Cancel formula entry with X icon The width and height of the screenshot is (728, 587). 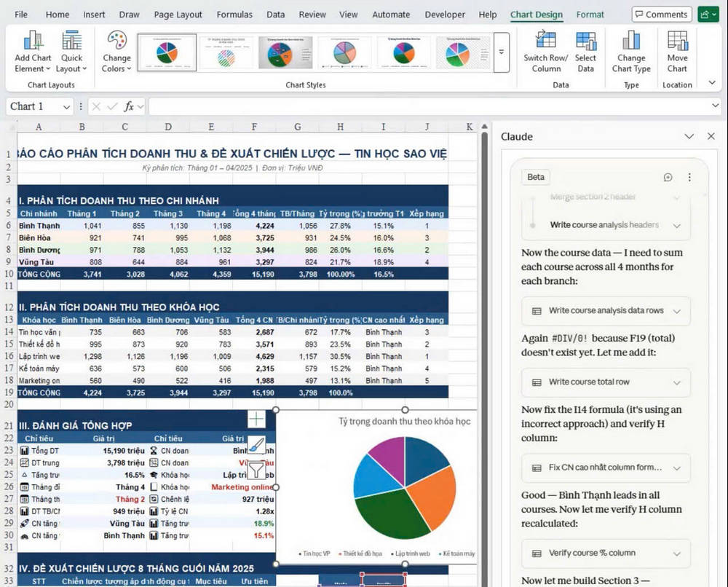pyautogui.click(x=96, y=107)
